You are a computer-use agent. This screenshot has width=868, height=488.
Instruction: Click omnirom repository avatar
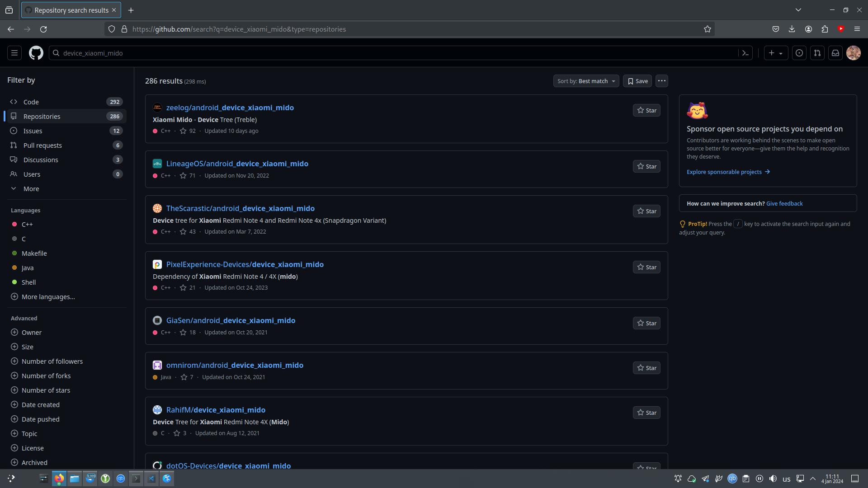tap(157, 365)
